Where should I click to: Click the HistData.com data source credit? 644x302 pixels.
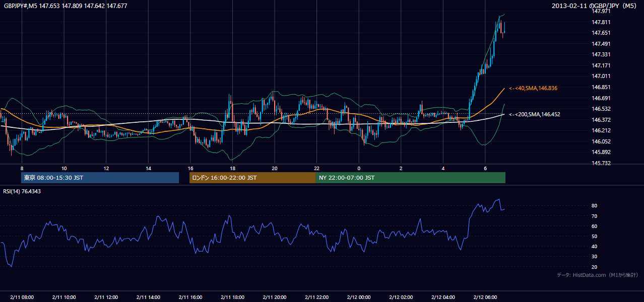click(598, 275)
